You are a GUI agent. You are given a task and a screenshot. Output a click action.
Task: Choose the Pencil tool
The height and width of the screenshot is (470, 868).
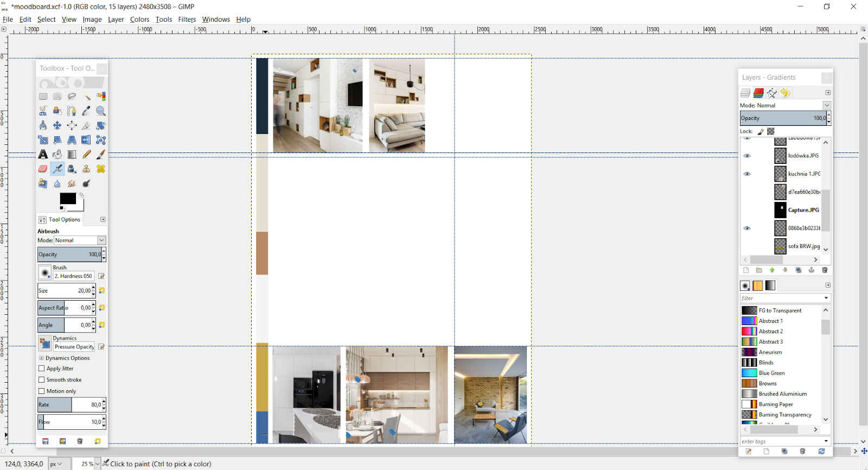point(86,155)
